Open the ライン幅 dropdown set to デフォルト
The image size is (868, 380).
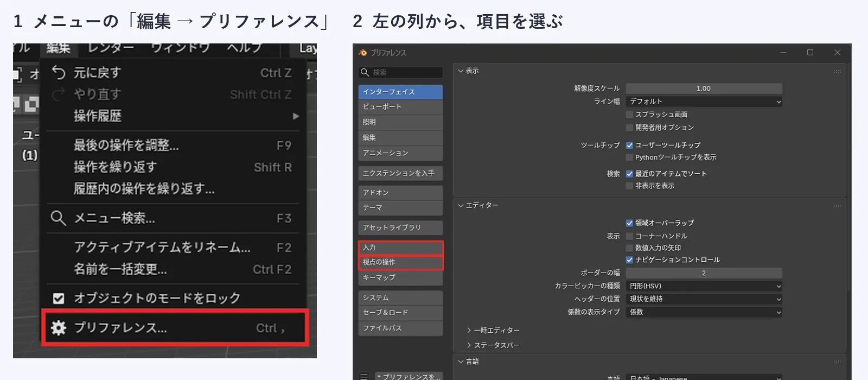point(704,102)
